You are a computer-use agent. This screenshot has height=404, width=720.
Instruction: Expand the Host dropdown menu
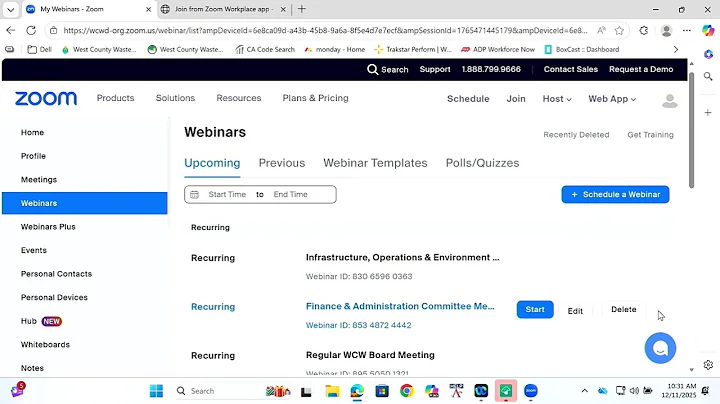(x=557, y=99)
